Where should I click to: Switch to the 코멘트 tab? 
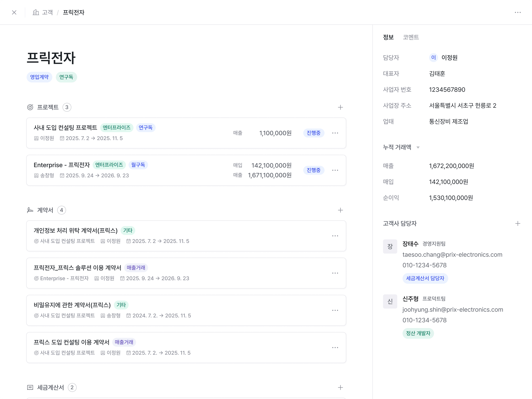(x=411, y=37)
